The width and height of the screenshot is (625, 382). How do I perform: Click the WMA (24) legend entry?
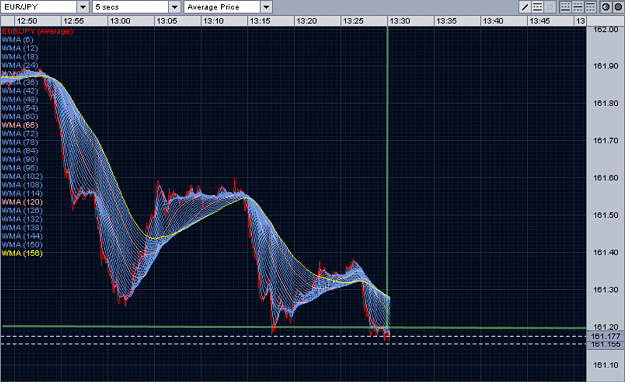(x=20, y=65)
